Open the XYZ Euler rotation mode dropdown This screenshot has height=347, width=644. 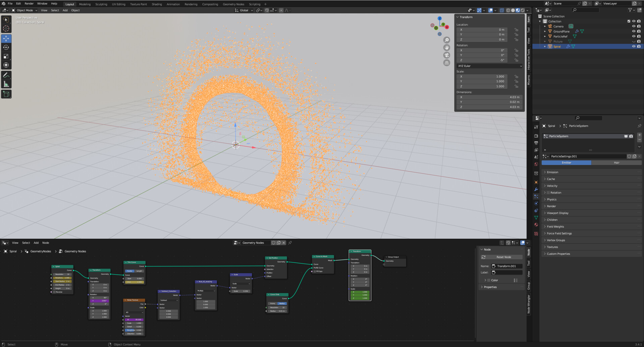[489, 66]
